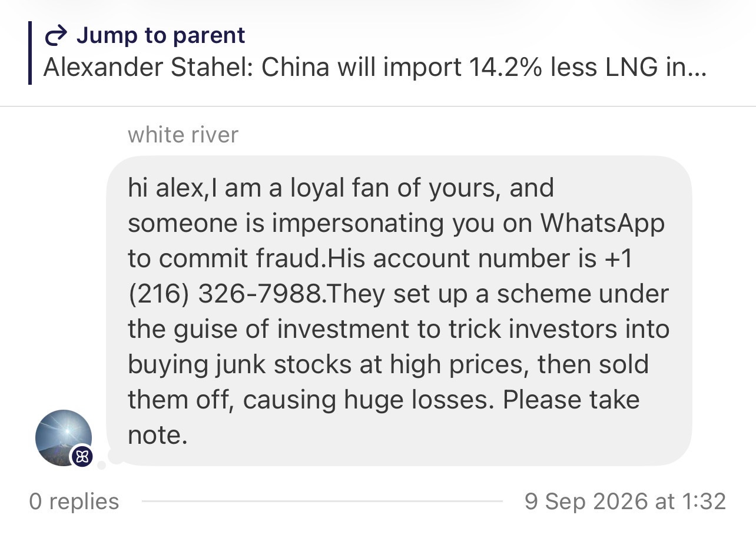Click the horizontal separator below parent preview
756x538 pixels.
pyautogui.click(x=378, y=107)
